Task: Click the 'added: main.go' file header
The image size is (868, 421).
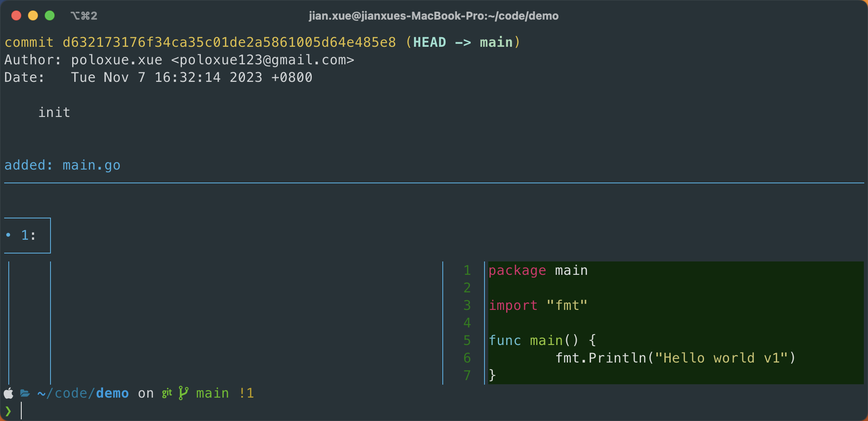Action: coord(62,165)
